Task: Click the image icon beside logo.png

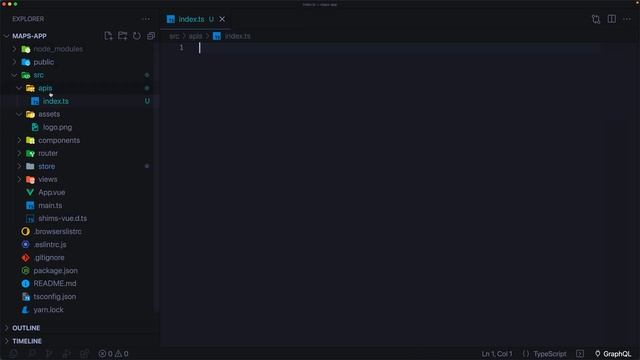Action: (35, 127)
